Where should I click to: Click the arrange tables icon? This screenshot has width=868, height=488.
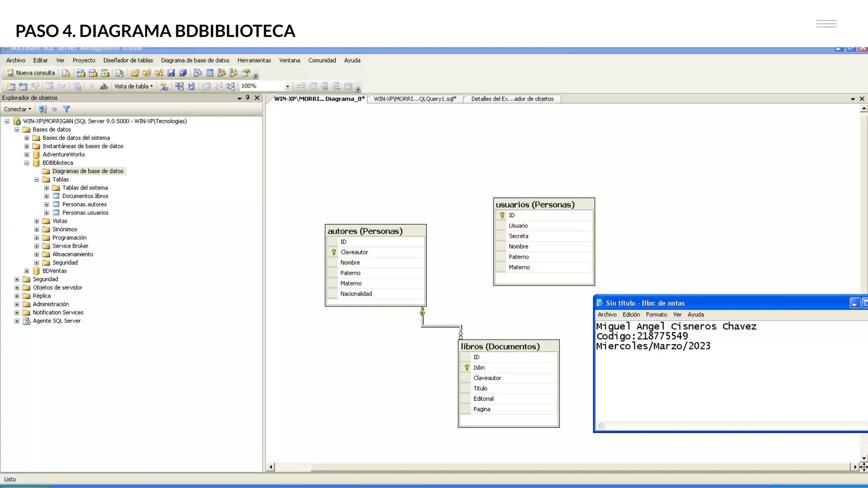230,86
